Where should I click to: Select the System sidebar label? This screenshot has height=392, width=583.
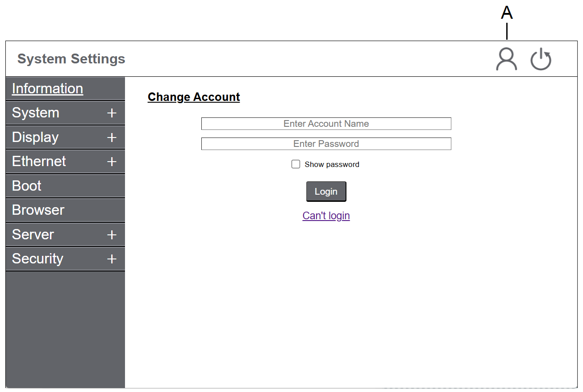click(x=36, y=113)
